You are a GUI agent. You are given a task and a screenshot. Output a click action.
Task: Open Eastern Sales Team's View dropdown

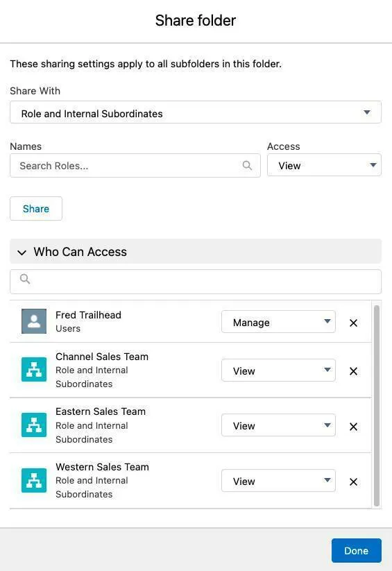coord(278,425)
